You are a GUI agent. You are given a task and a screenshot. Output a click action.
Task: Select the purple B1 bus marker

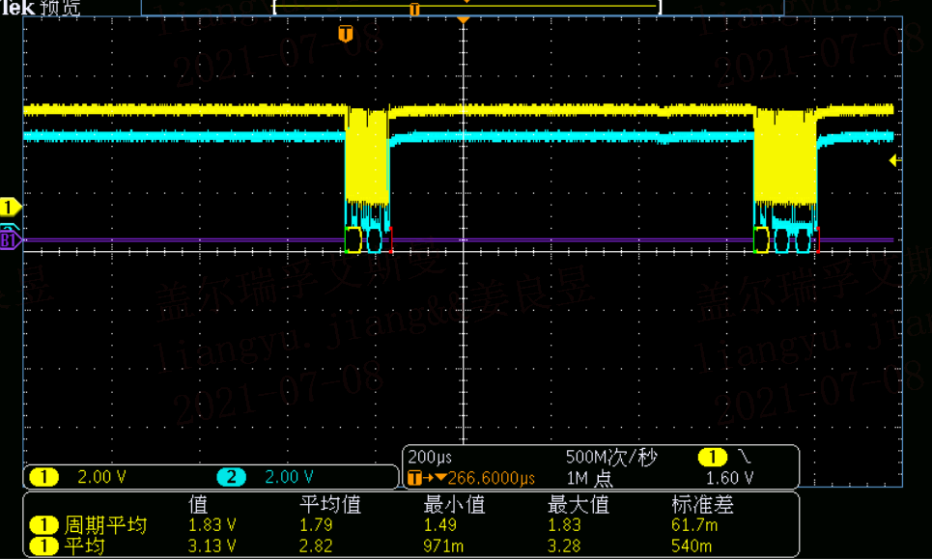[x=10, y=240]
